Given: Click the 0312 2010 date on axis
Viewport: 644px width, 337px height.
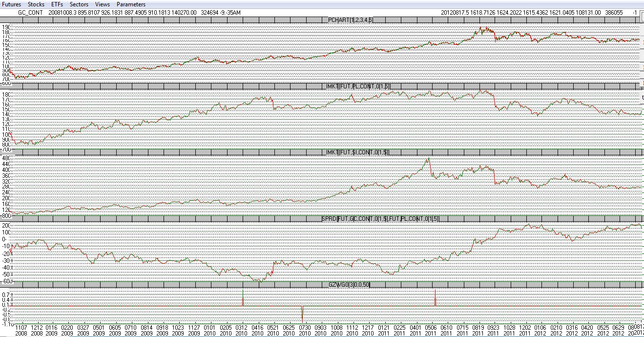Looking at the screenshot, I should pyautogui.click(x=242, y=330).
